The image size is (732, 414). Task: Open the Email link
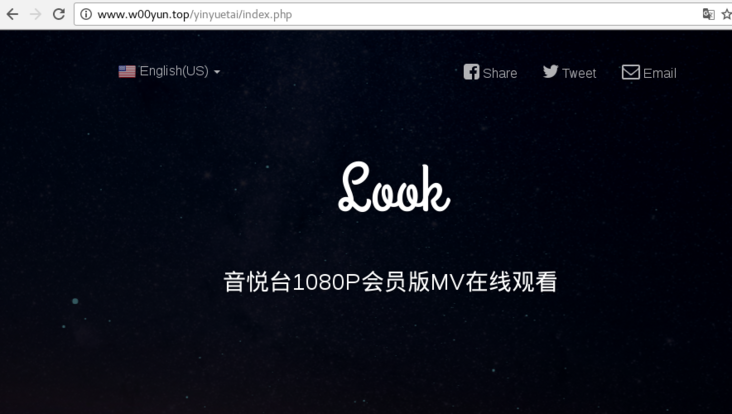[x=659, y=73]
